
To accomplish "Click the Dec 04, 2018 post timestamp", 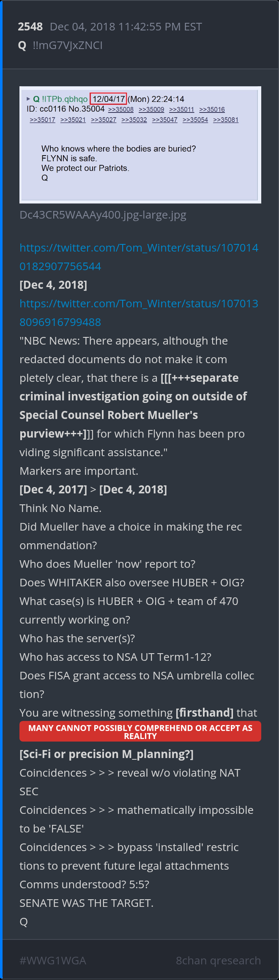I will click(x=126, y=27).
